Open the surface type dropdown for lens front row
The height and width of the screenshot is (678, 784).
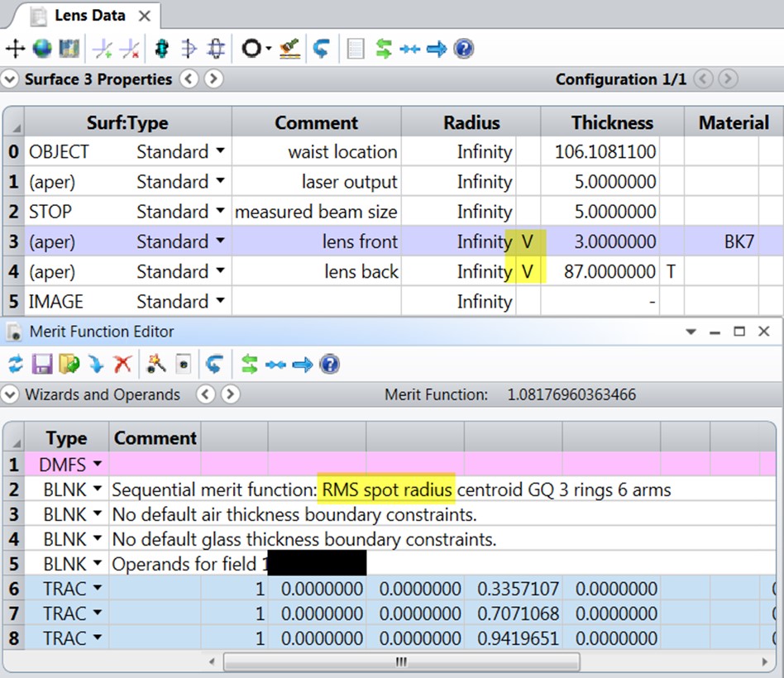[x=221, y=241]
